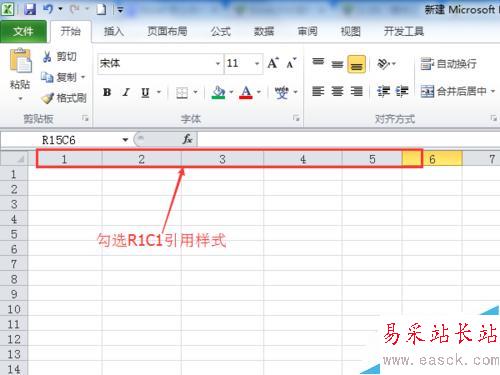Viewport: 500px width, 375px height.
Task: Open the 文件 (File) tab
Action: coord(23,32)
